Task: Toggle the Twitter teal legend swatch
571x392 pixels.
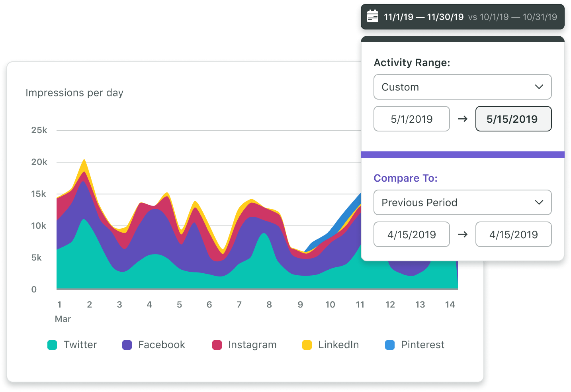Action: click(52, 345)
